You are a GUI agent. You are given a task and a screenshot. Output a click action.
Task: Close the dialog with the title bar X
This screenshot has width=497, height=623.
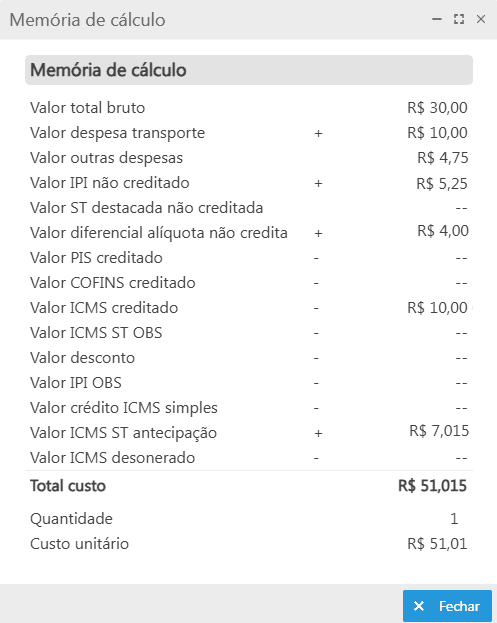481,19
